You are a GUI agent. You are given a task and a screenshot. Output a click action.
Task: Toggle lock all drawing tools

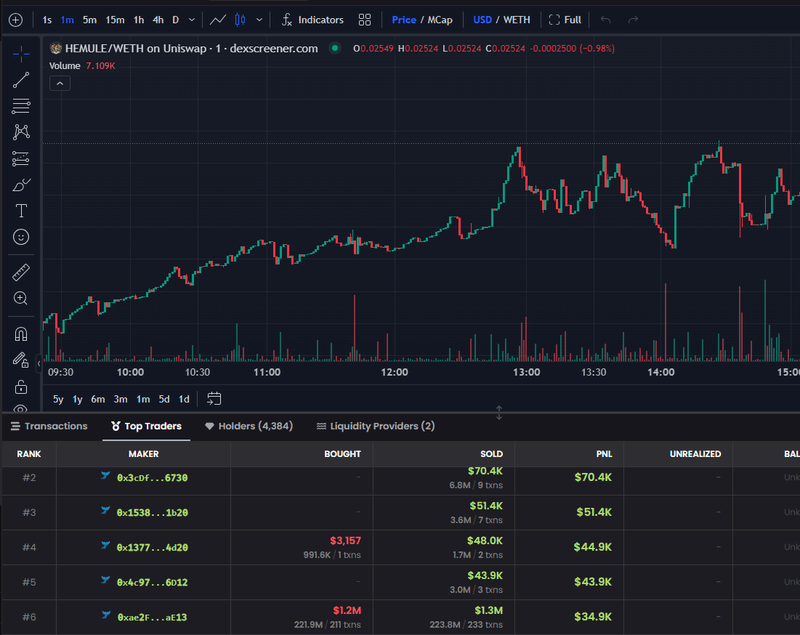[21, 386]
